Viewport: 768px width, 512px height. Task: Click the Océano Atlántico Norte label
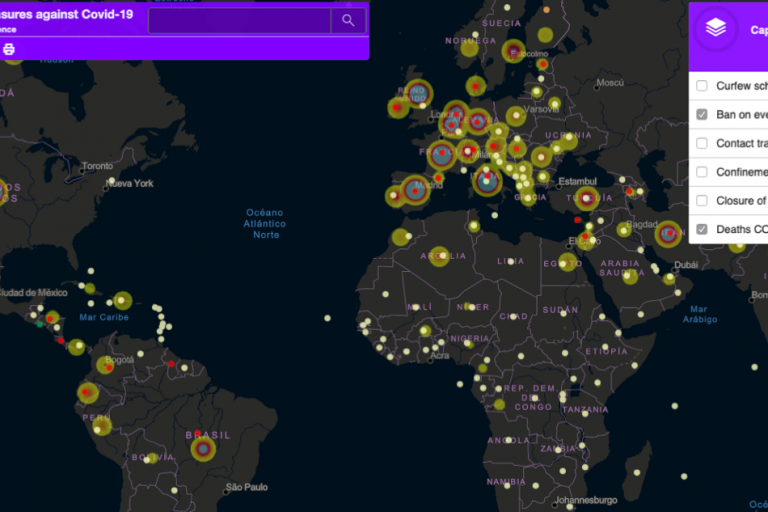coord(266,223)
